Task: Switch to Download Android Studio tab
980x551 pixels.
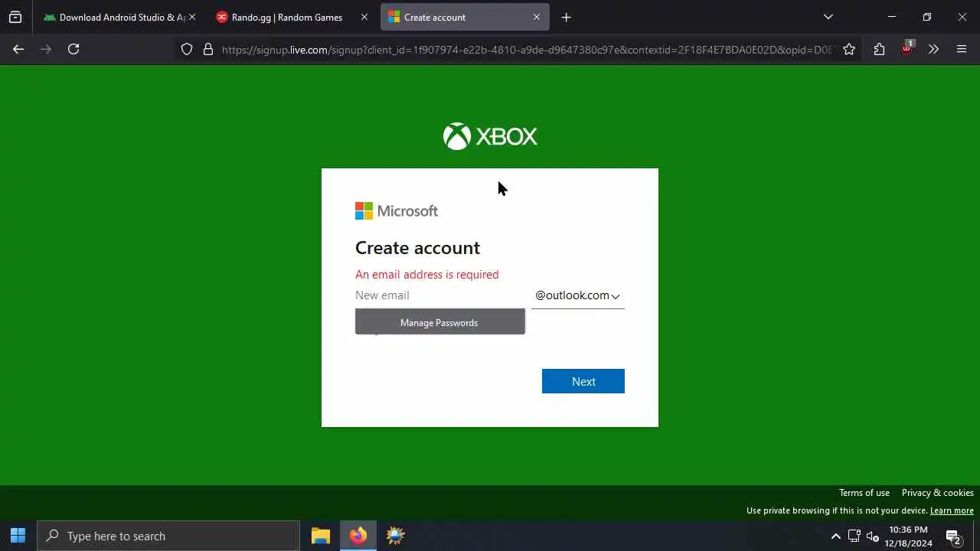Action: click(119, 17)
